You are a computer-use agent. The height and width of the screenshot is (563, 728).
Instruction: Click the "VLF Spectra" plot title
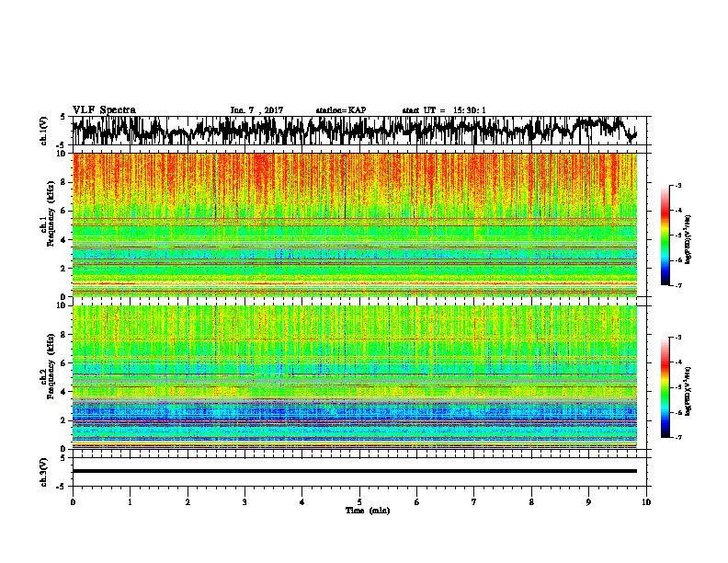point(104,109)
